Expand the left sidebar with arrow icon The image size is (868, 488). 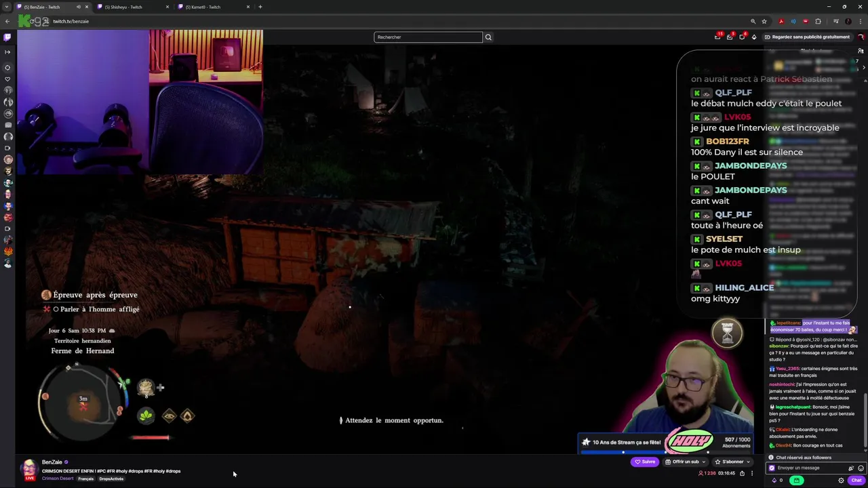tap(7, 52)
